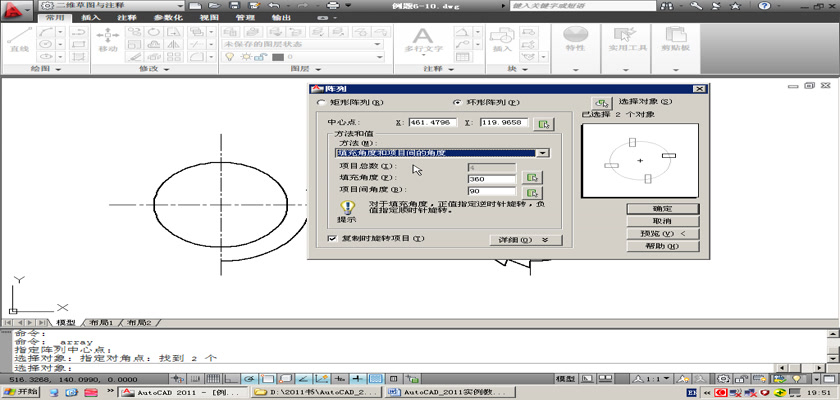Image resolution: width=840 pixels, height=400 pixels.
Task: Click the star favorites icon in title bar
Action: tap(735, 6)
